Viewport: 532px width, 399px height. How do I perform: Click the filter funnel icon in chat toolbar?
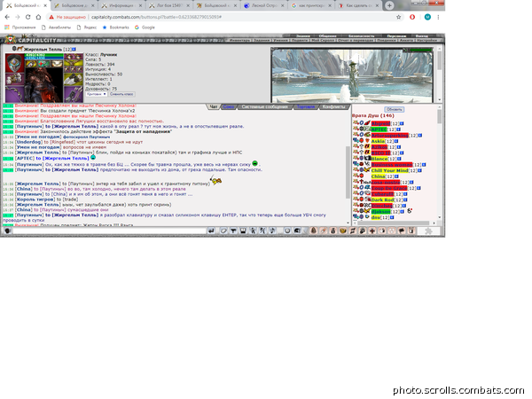tap(233, 231)
